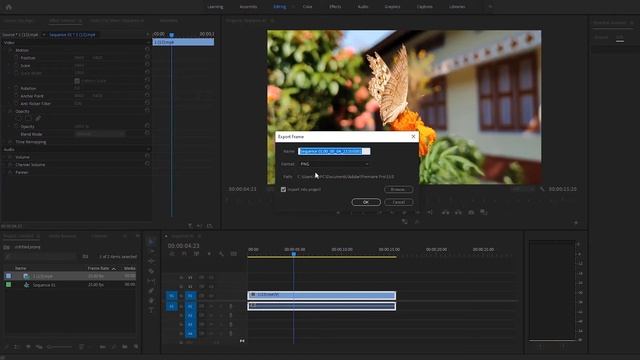Click Browse in Export Frame dialog

tap(398, 189)
